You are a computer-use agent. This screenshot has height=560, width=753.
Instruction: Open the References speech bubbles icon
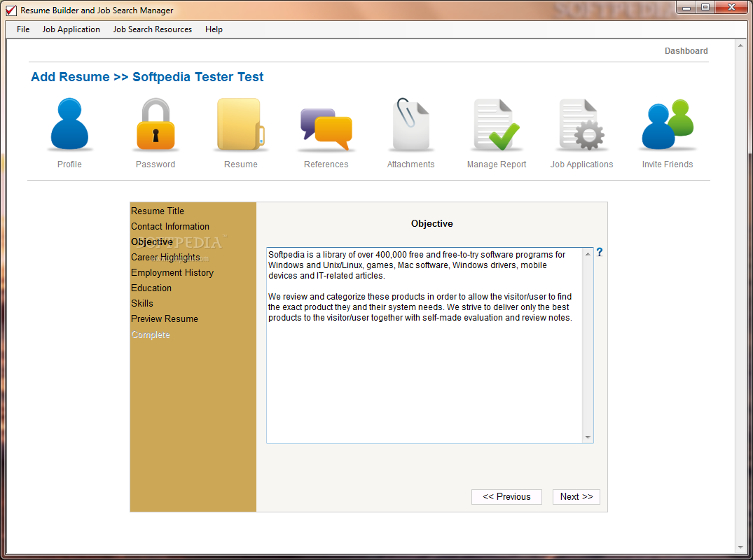coord(326,129)
